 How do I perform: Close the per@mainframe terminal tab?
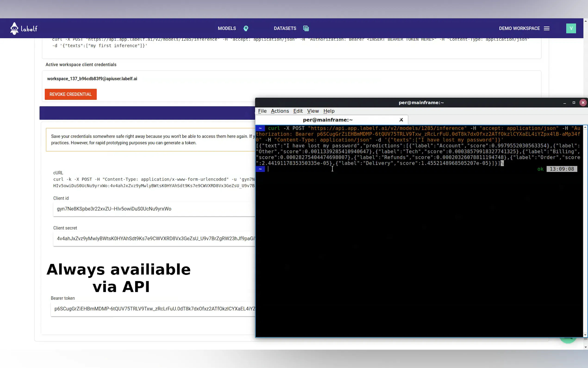point(401,120)
